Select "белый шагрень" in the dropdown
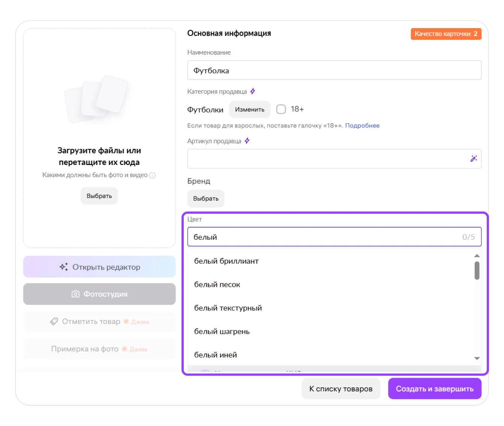The height and width of the screenshot is (426, 504). 222,331
